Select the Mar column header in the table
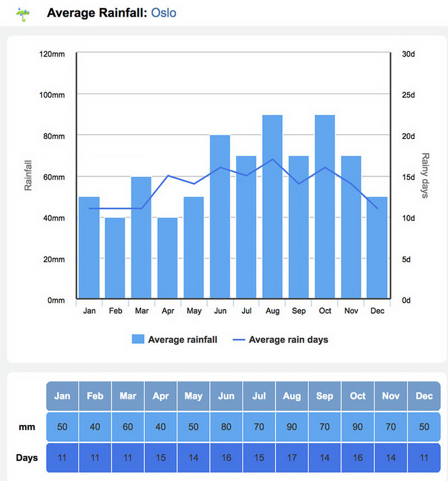The width and height of the screenshot is (448, 481). (x=128, y=396)
